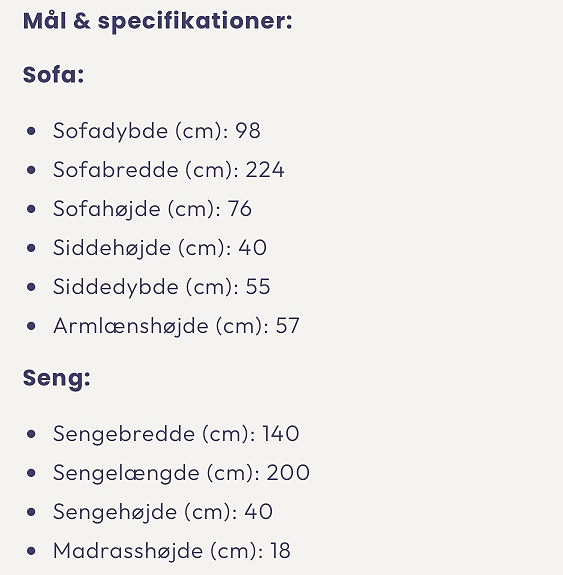563x575 pixels.
Task: Click the bullet point before Sofadybde
Action: click(x=32, y=131)
